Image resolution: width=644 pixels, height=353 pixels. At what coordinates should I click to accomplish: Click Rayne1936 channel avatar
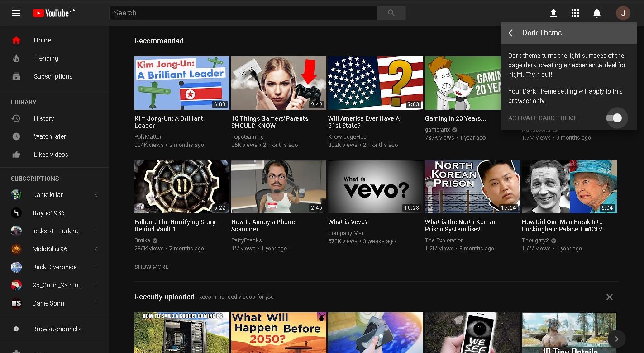(x=16, y=213)
